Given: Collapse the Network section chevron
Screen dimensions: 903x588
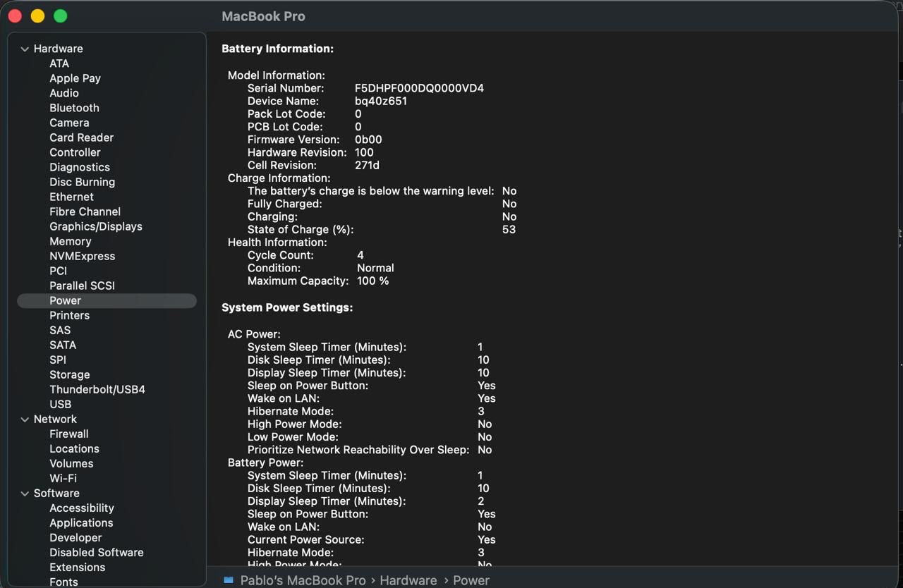Looking at the screenshot, I should click(x=25, y=419).
